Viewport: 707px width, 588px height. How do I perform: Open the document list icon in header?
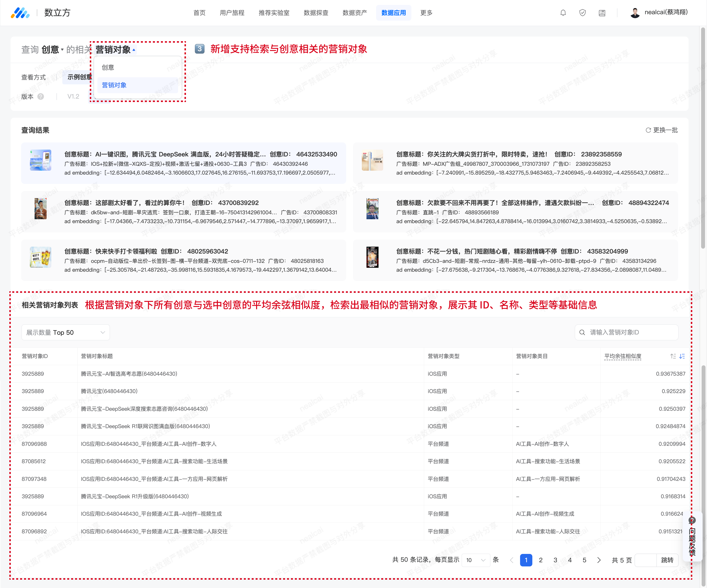602,13
